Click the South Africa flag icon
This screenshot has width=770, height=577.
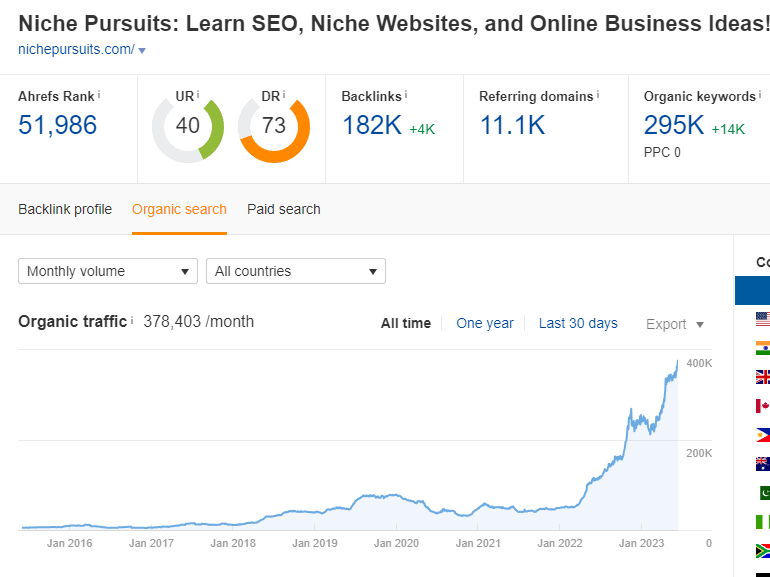click(x=763, y=551)
